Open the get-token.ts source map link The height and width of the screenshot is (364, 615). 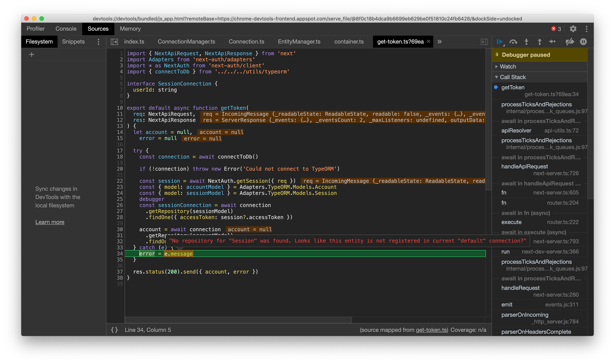(x=431, y=330)
